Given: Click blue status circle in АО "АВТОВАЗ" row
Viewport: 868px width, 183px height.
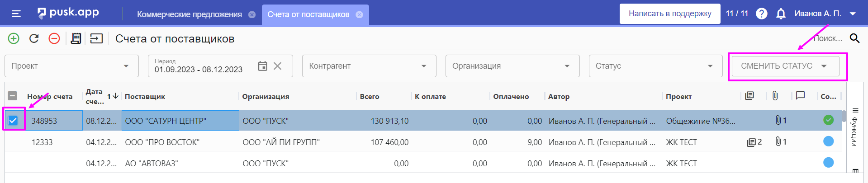Looking at the screenshot, I should point(828,162).
